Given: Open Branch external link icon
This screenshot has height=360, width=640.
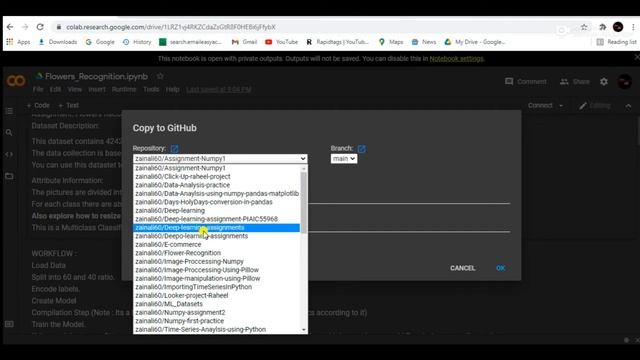Looking at the screenshot, I should click(x=361, y=149).
